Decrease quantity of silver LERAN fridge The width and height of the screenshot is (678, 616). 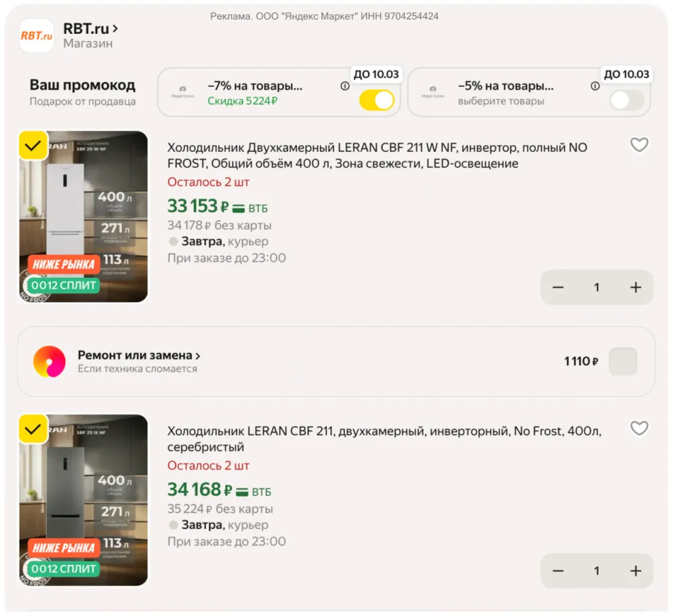coord(558,571)
